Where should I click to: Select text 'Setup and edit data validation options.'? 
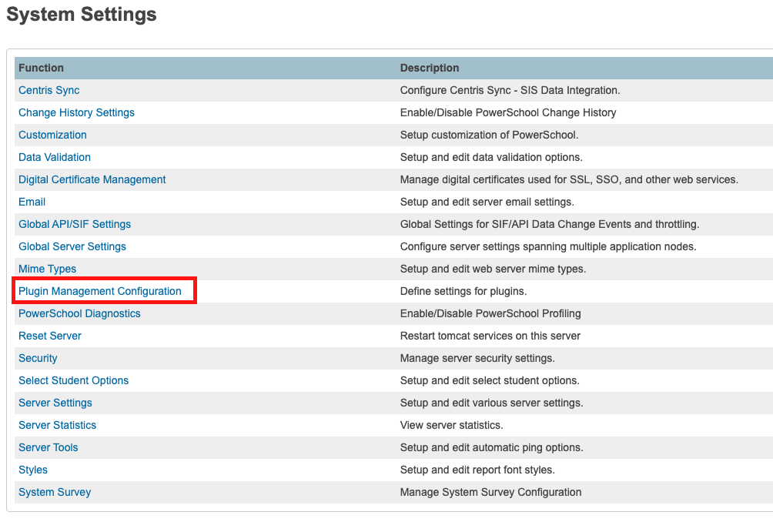point(491,157)
